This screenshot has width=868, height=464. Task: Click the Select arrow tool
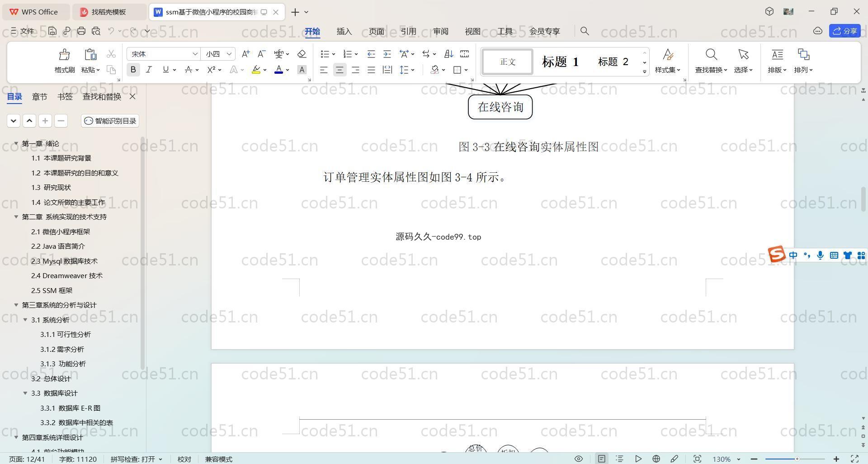click(743, 55)
